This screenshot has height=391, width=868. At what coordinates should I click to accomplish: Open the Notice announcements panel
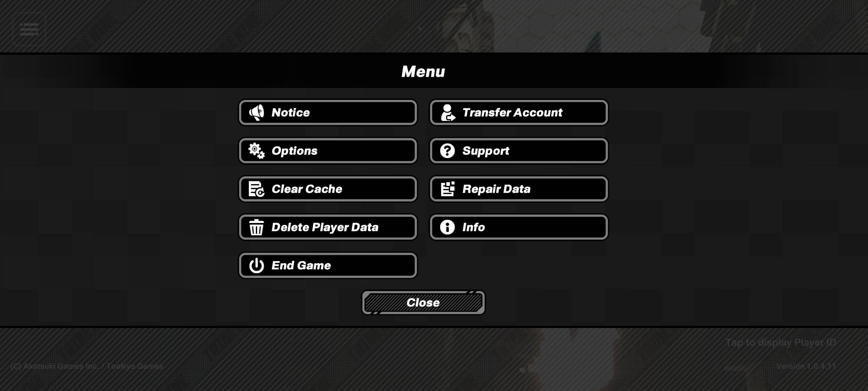pos(328,112)
